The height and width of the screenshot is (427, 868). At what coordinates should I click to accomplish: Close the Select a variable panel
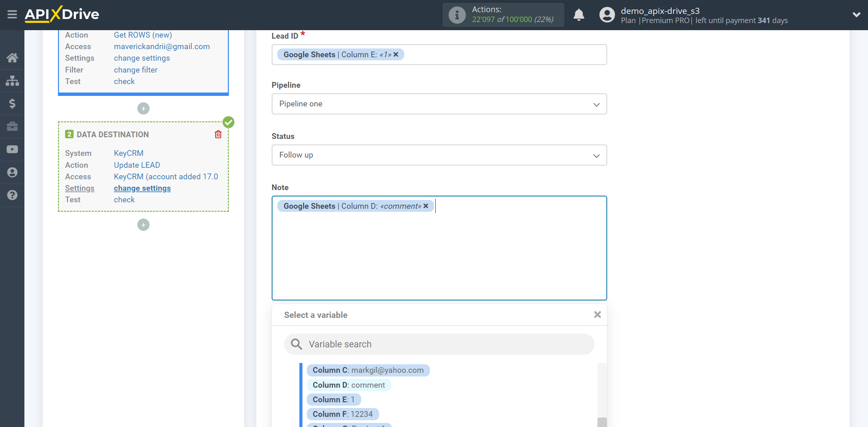coord(597,315)
